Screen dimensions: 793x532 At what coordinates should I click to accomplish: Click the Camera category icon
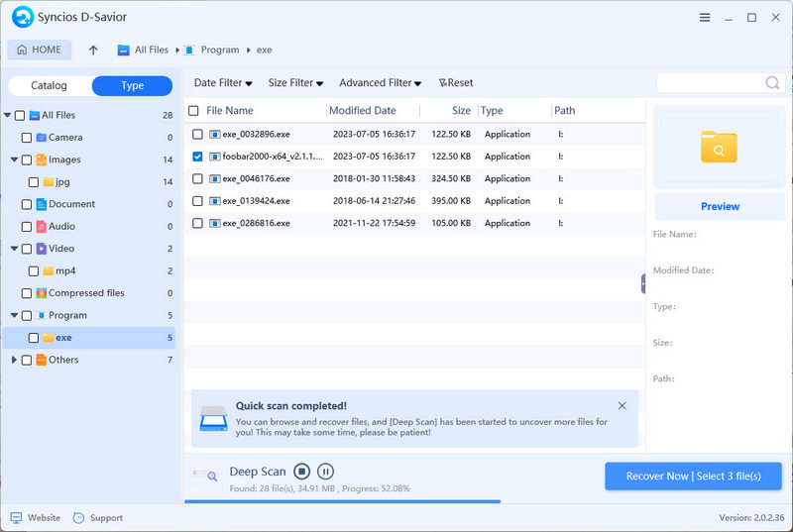[x=42, y=138]
